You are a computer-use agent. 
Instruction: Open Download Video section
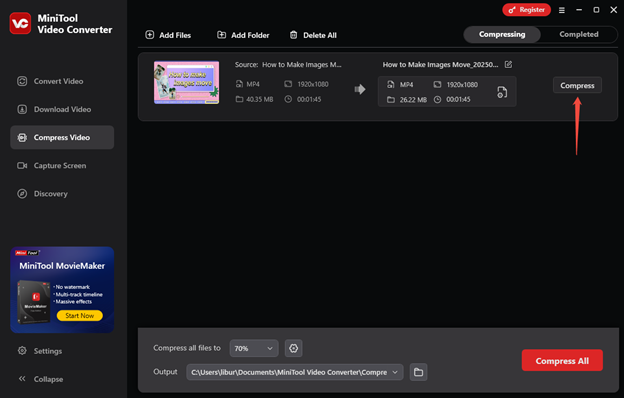point(62,109)
